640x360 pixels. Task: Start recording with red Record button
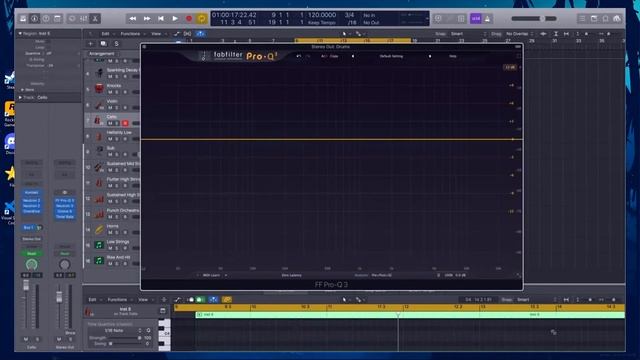(x=189, y=18)
